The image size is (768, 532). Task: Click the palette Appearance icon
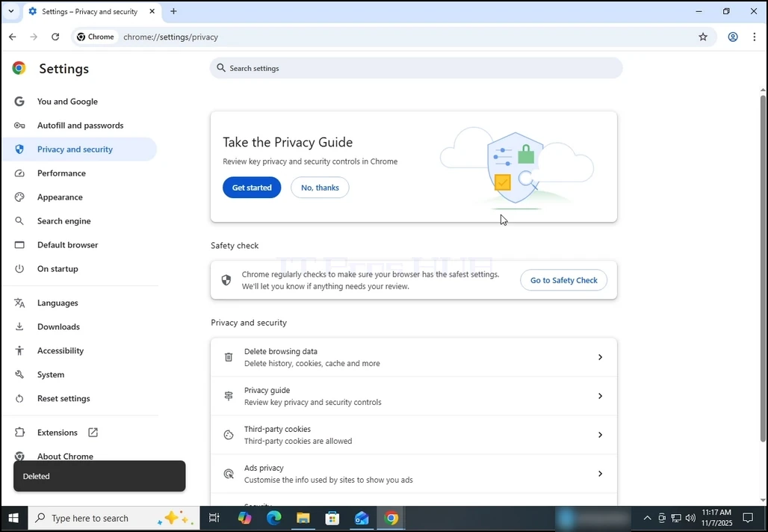coord(19,197)
